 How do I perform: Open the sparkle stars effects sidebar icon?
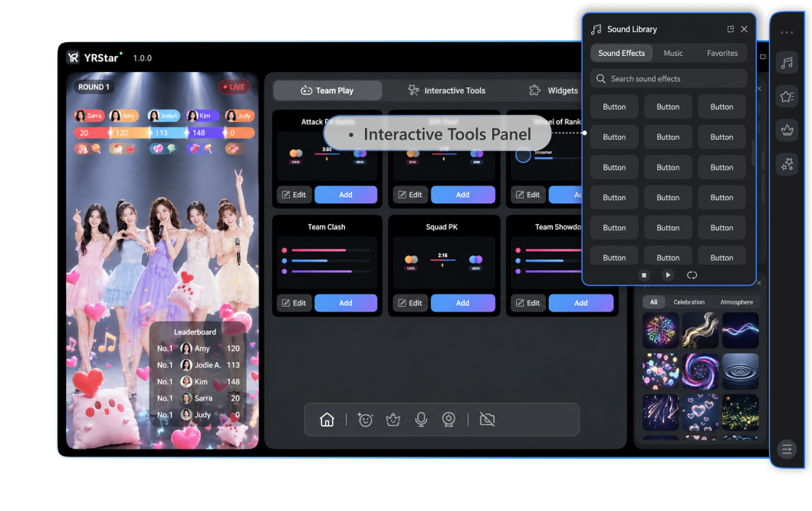pos(787,164)
